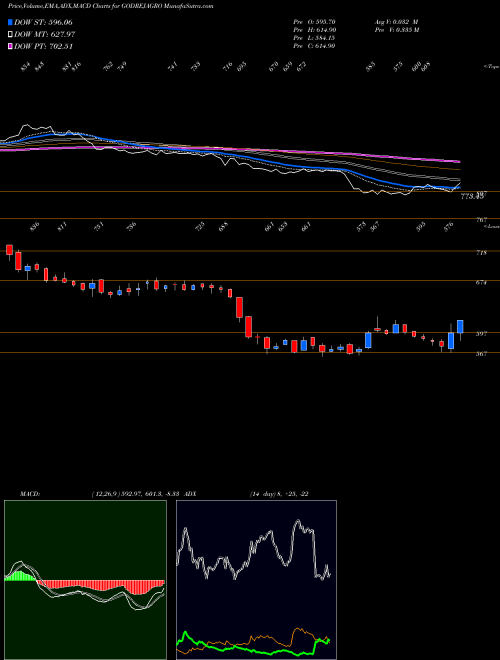Screen dimensions: 500x660
Task: Open the MACD histogram chart panel
Action: pos(85,580)
